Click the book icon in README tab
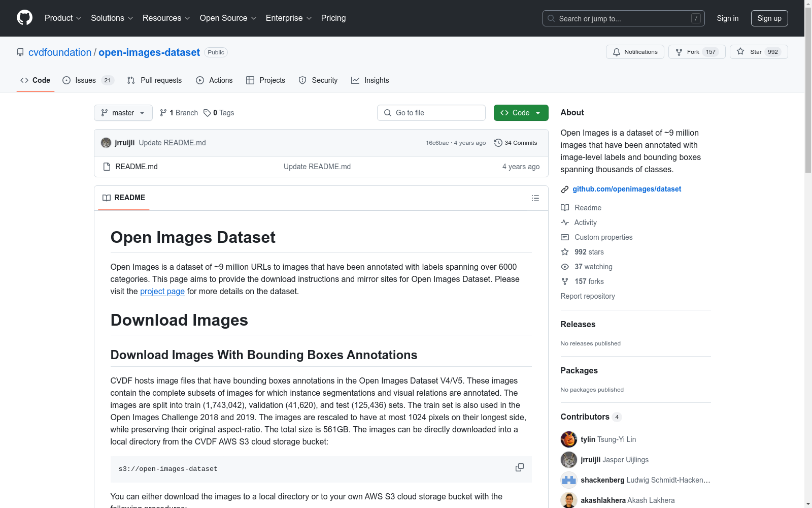Screen dimensions: 812x508 click(107, 198)
